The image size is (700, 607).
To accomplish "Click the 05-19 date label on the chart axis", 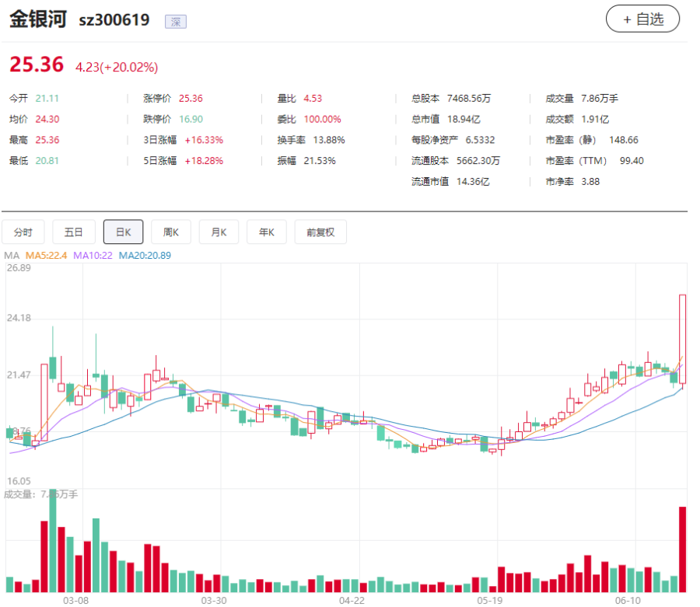I will click(490, 600).
